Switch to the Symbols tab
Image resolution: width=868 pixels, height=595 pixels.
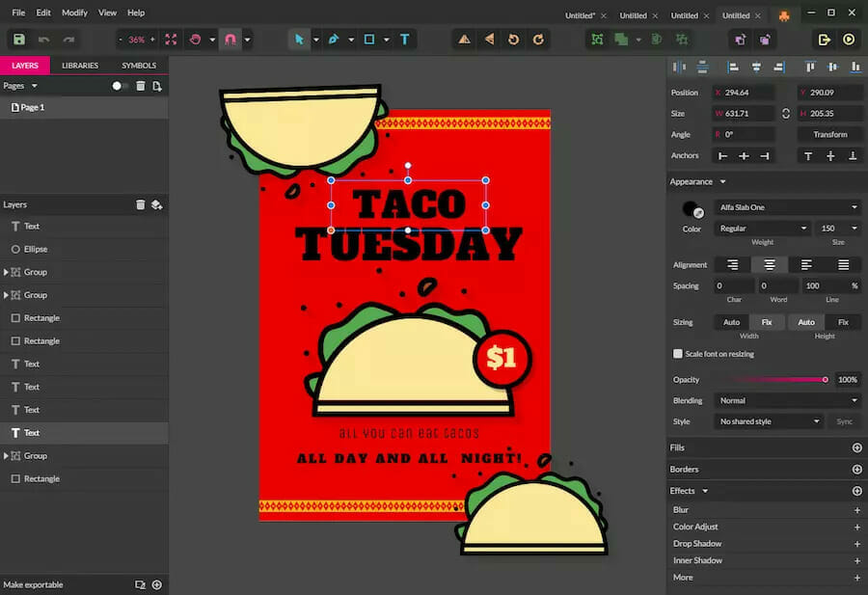coord(139,66)
